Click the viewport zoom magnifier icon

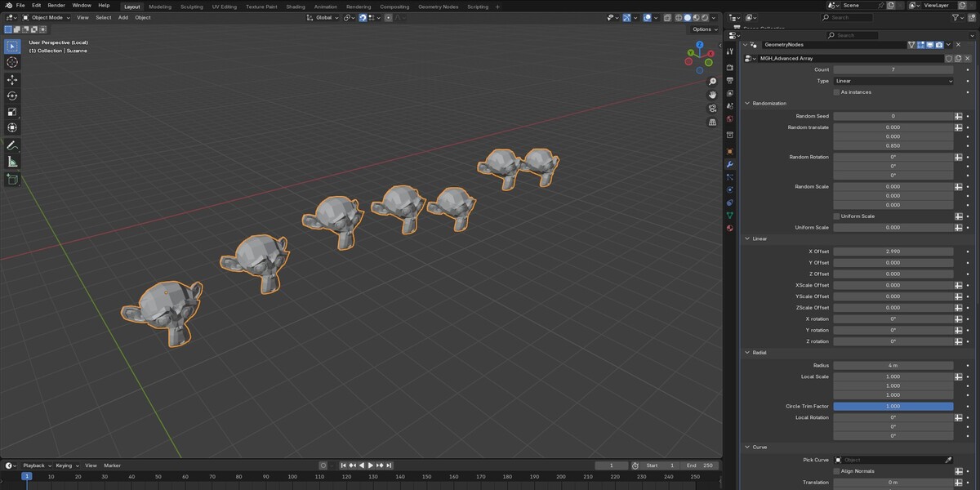click(712, 82)
